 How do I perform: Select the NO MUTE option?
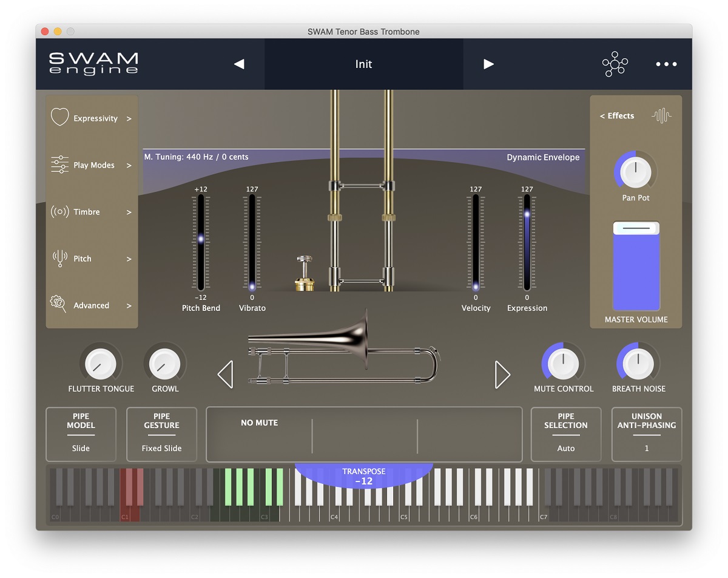[260, 423]
